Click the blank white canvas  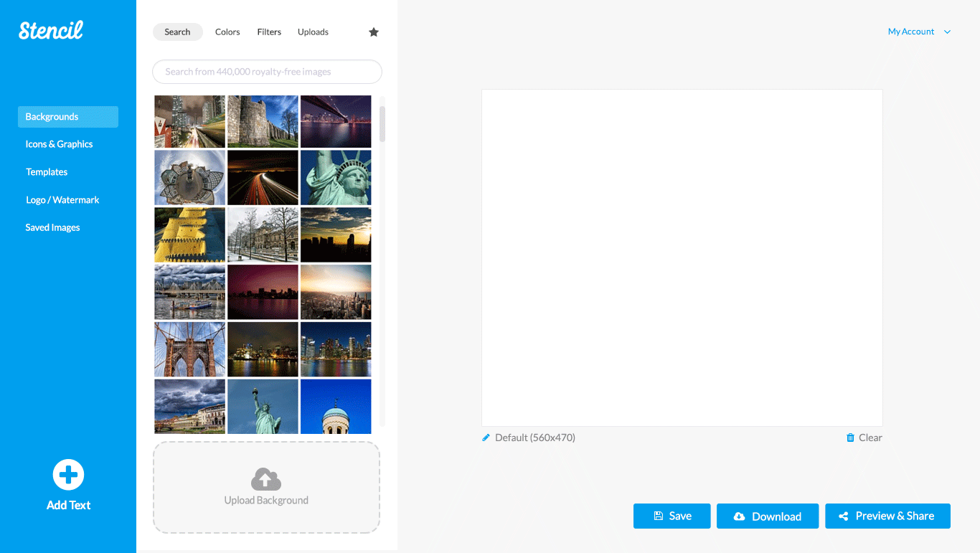pos(682,257)
